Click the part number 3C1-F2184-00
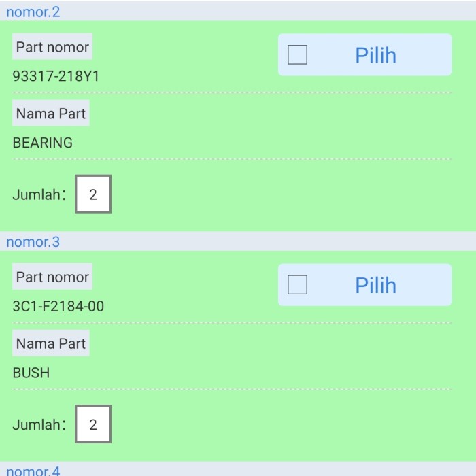This screenshot has width=476, height=476. pos(58,306)
